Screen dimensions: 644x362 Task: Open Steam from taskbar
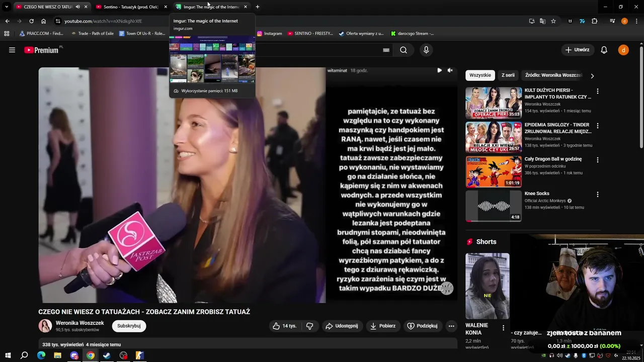107,355
